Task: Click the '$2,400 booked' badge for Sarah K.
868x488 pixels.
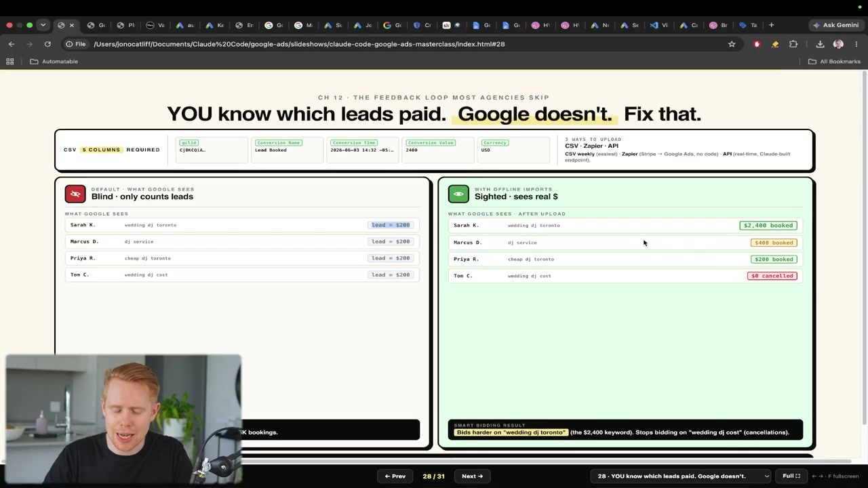Action: [768, 225]
